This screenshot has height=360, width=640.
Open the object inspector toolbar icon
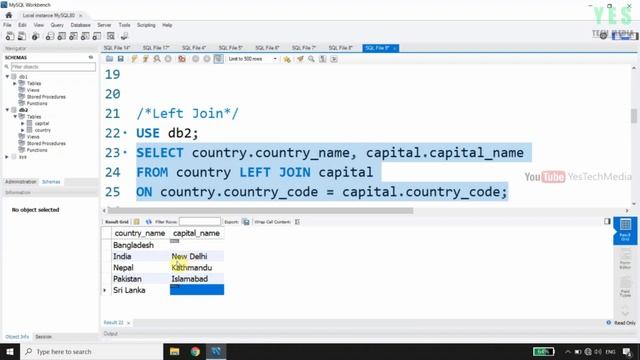36,36
